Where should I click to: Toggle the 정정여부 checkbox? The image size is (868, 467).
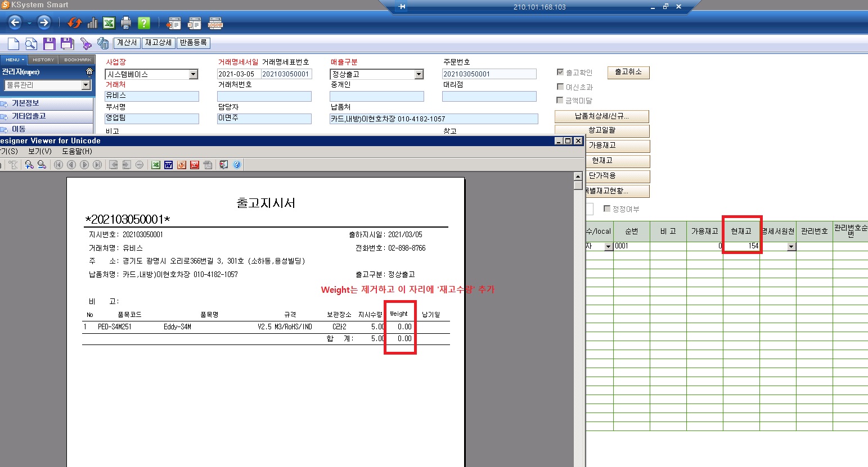607,208
